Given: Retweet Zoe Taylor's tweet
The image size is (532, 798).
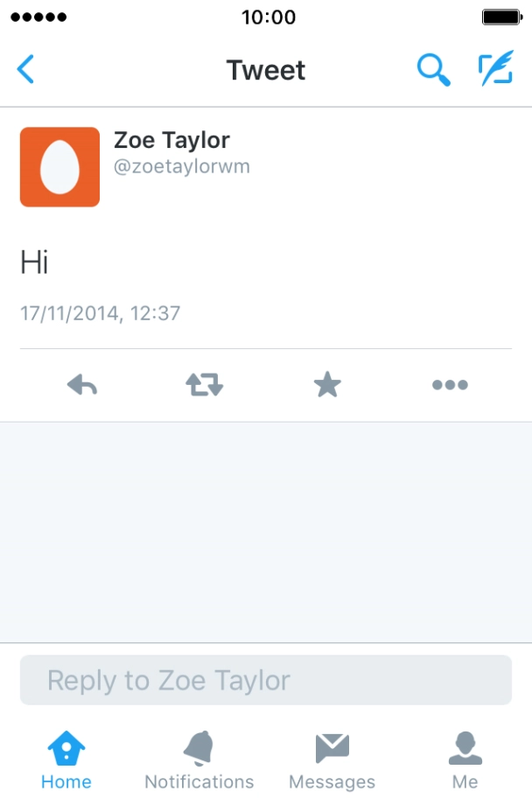Looking at the screenshot, I should tap(204, 384).
